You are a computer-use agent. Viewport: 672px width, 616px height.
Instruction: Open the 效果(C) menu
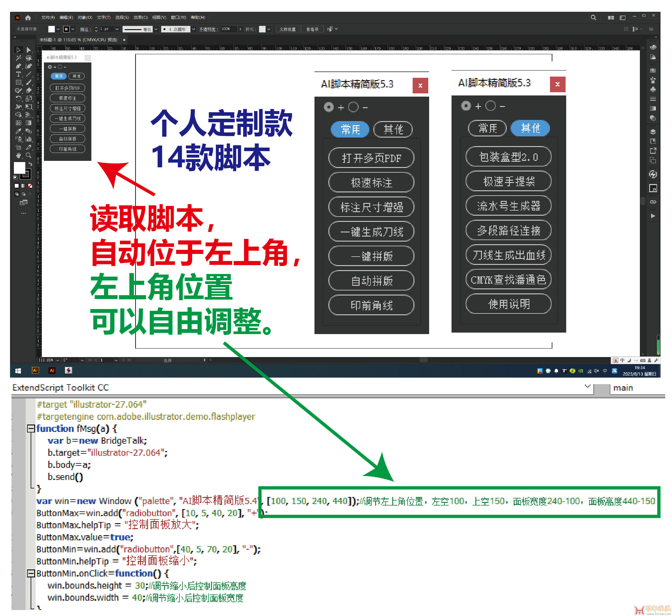(140, 18)
